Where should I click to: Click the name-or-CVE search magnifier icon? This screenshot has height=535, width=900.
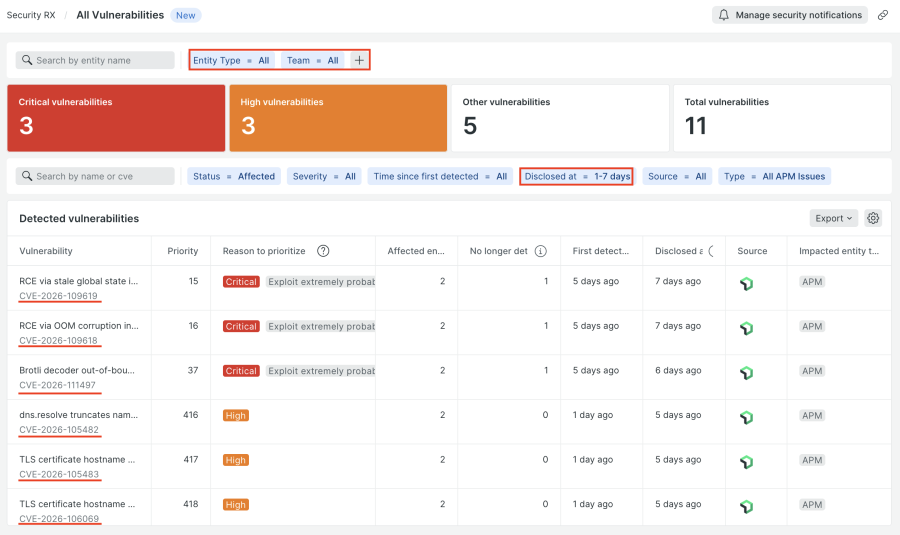tap(27, 176)
